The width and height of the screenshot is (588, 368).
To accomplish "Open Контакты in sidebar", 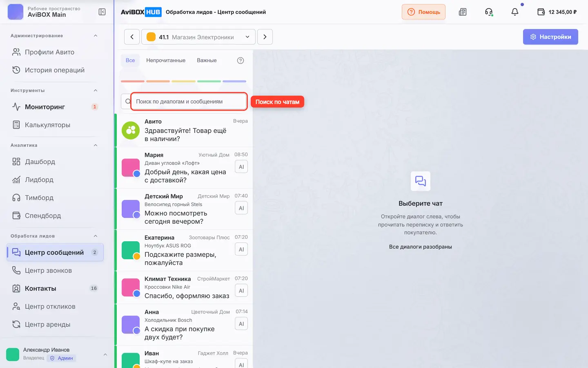I will point(55,288).
